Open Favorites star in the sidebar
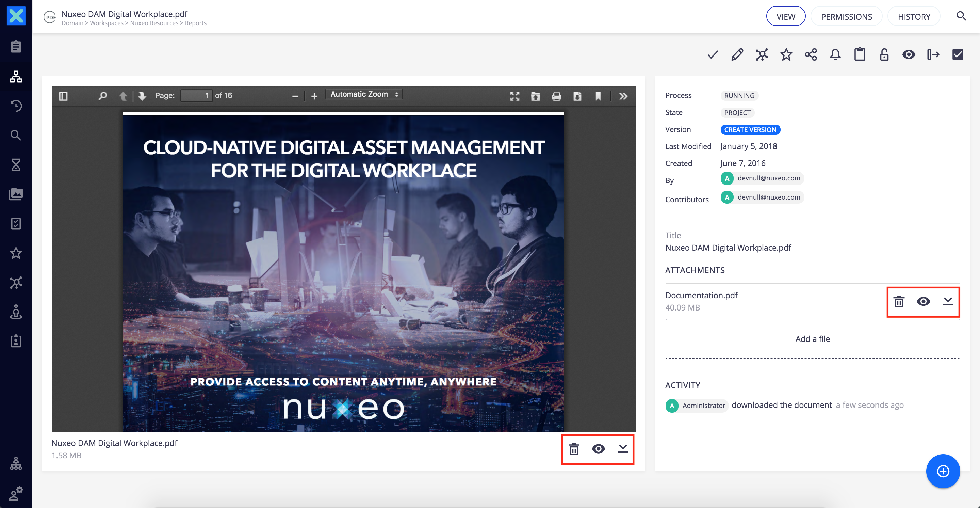980x508 pixels. [x=16, y=253]
